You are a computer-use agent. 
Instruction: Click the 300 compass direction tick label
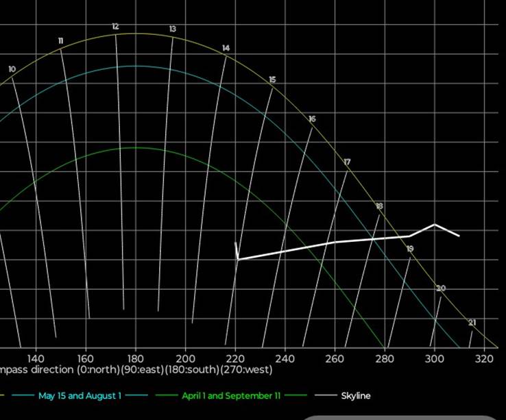click(x=434, y=358)
